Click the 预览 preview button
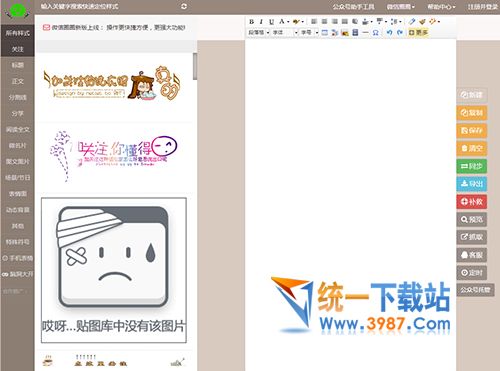 472,219
